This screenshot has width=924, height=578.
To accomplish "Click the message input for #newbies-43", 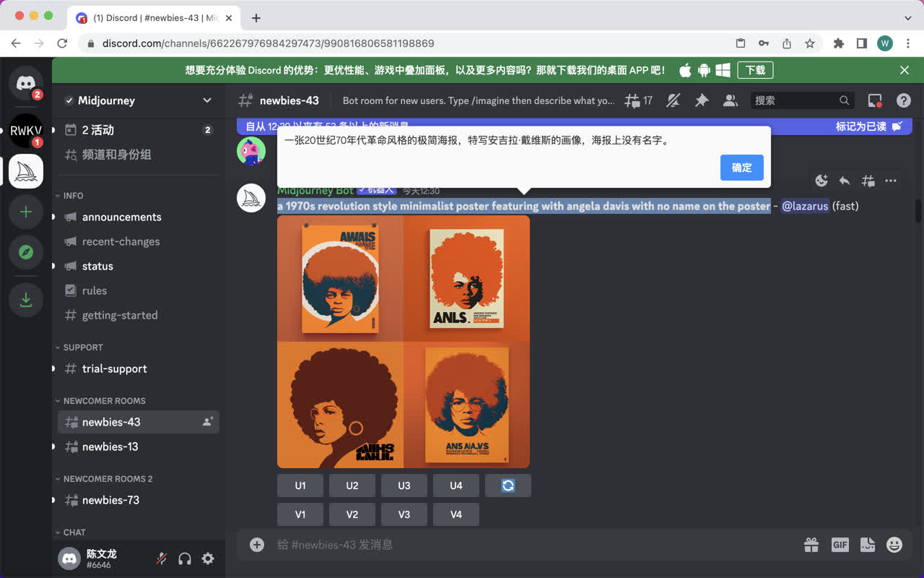I will [x=534, y=545].
